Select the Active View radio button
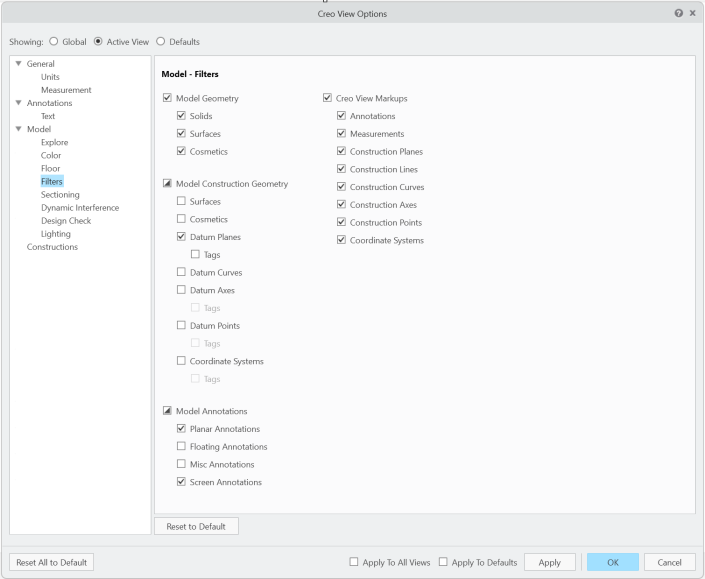The image size is (705, 579). [98, 41]
